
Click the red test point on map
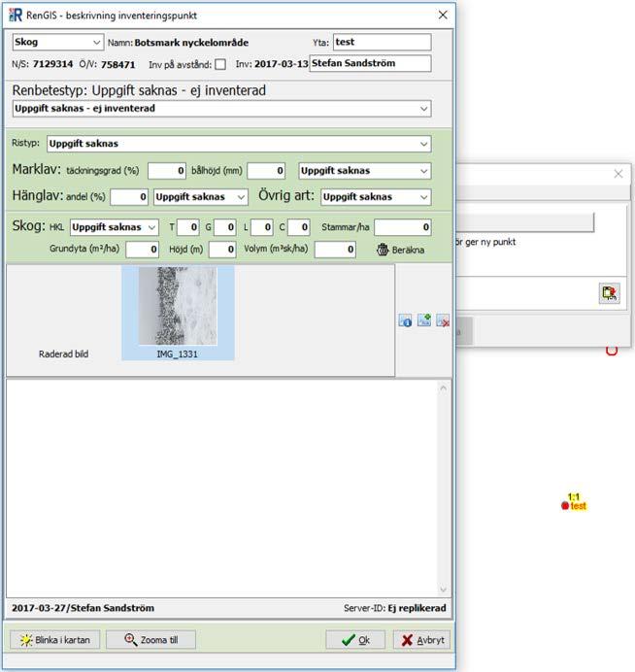pos(565,506)
